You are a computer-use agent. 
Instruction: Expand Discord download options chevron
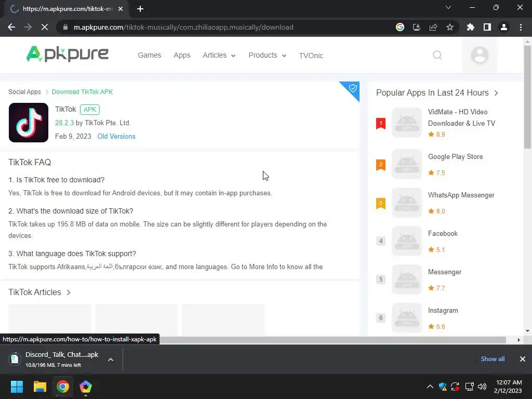click(111, 360)
